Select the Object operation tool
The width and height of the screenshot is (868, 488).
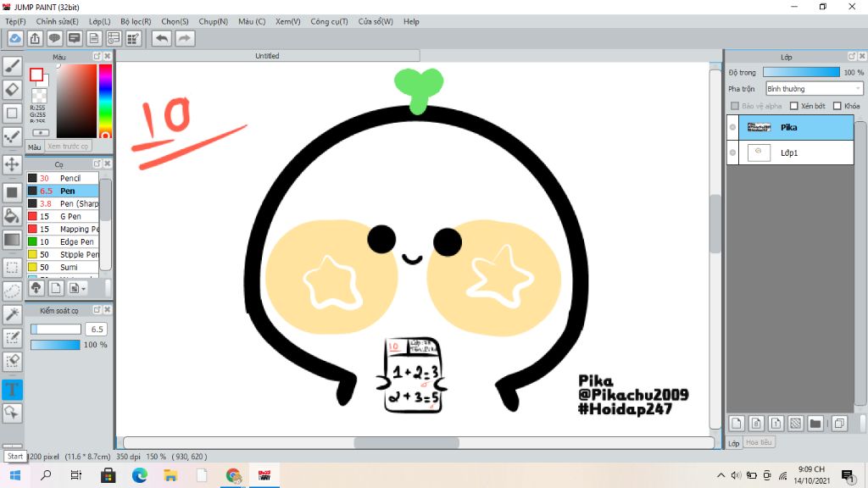[12, 413]
